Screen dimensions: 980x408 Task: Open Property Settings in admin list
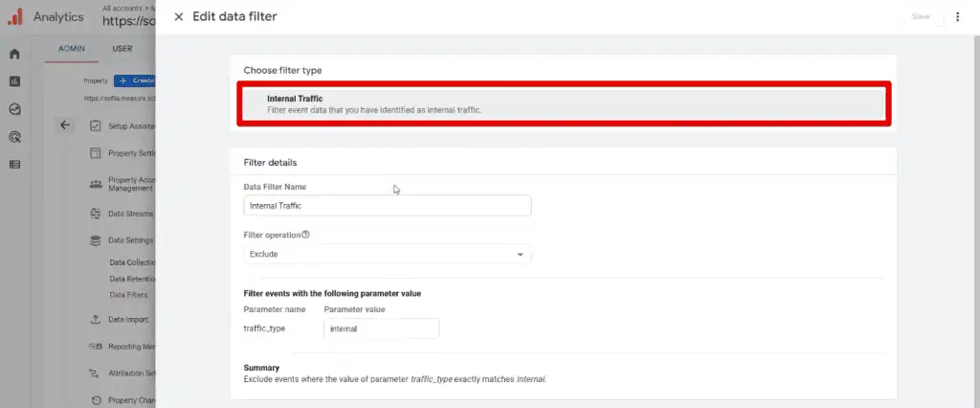(130, 153)
